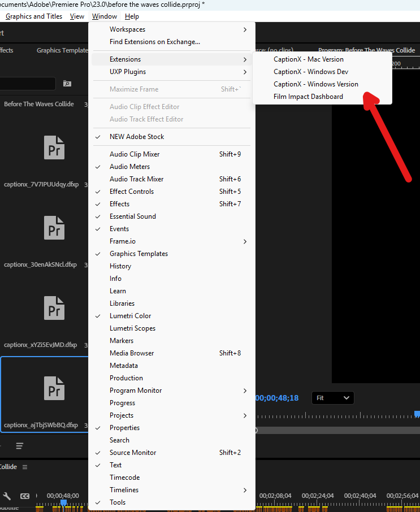Expand the Extensions submenu
Screen dimensions: 420x512
click(x=171, y=59)
